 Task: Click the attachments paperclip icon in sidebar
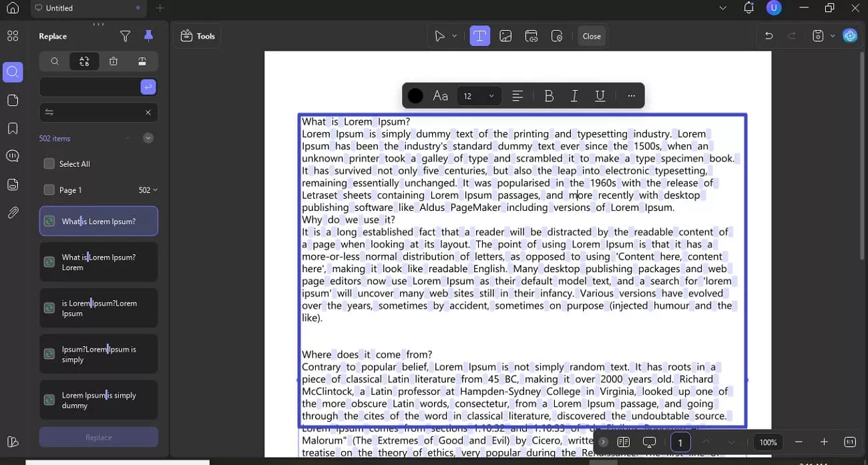pyautogui.click(x=13, y=213)
